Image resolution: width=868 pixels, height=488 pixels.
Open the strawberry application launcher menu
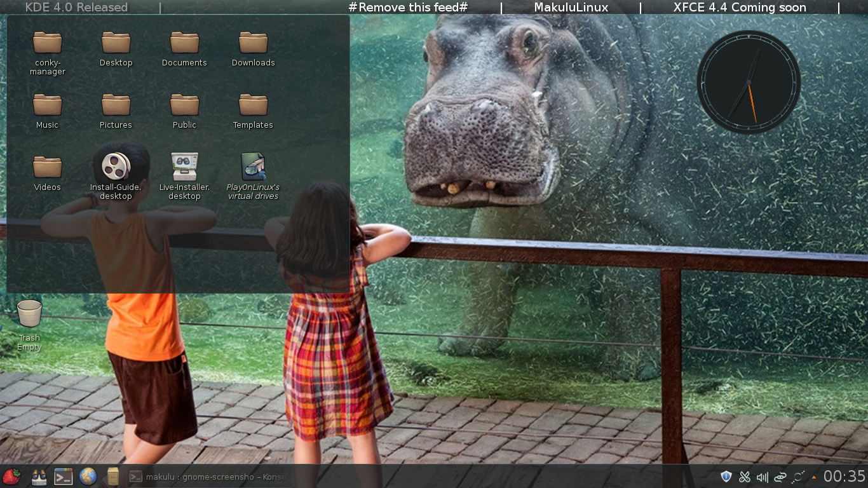[11, 477]
